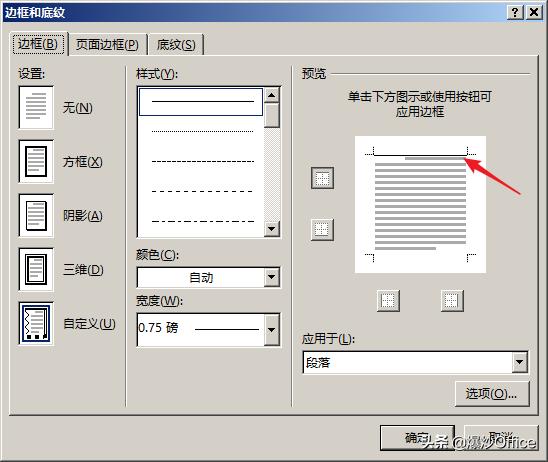
Task: Click the help question mark button
Action: click(515, 13)
